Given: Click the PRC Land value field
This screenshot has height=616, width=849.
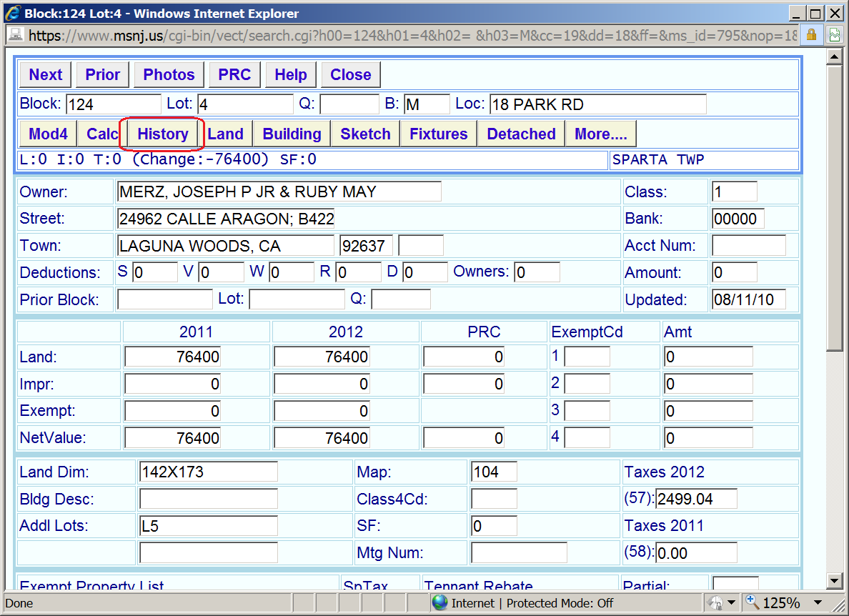Looking at the screenshot, I should [x=464, y=357].
